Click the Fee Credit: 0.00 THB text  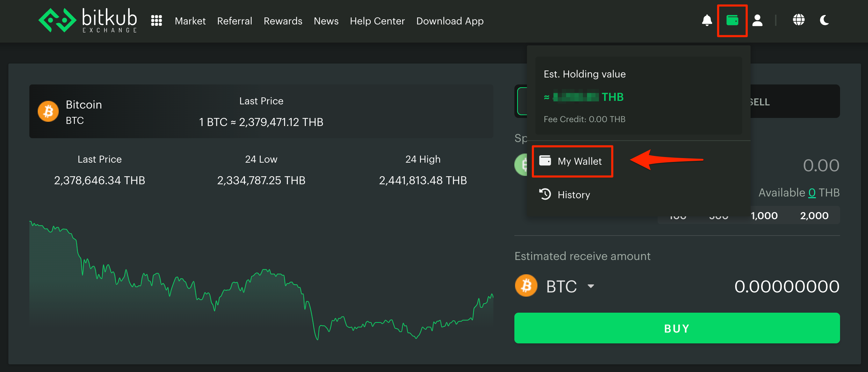tap(585, 119)
